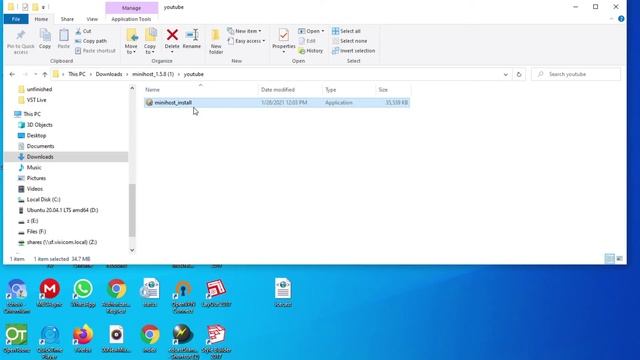Rename the selected file
640x360 pixels.
[x=191, y=39]
